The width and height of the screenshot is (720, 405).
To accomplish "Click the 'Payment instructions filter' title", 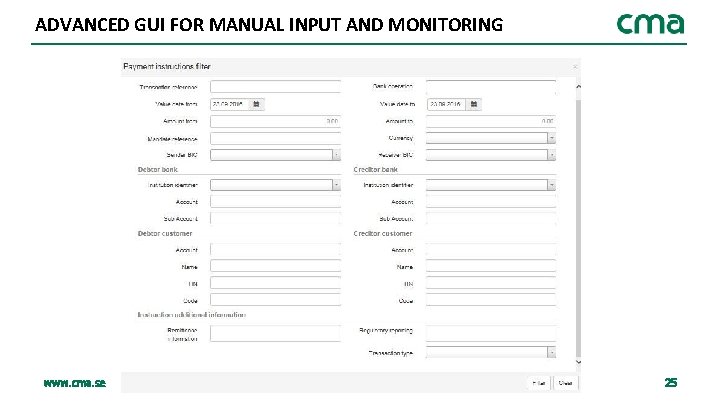I will pyautogui.click(x=167, y=67).
